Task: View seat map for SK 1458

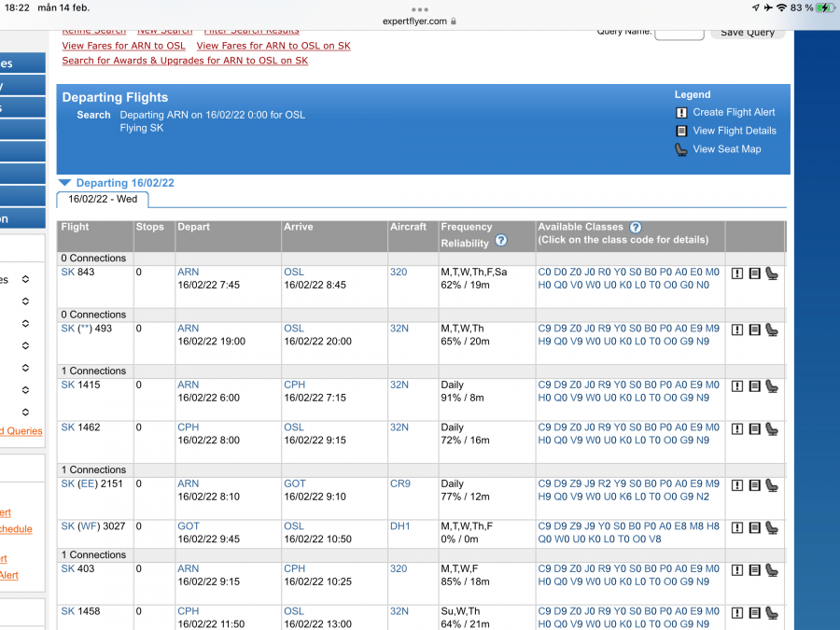Action: tap(772, 613)
